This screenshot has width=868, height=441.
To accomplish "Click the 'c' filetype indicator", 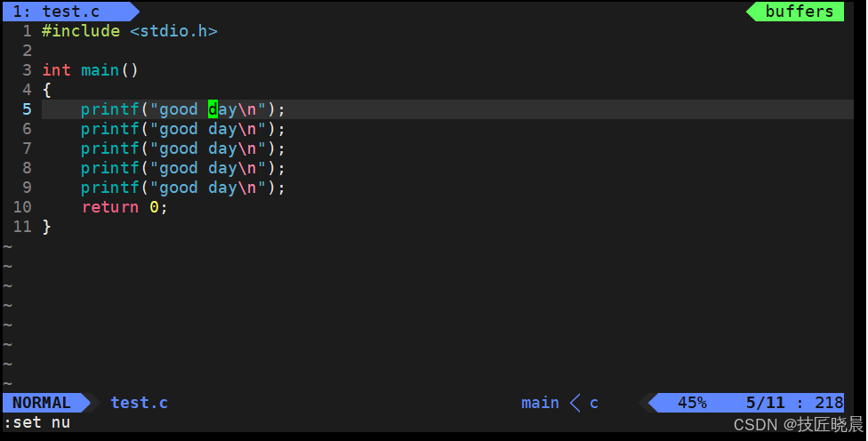I will [x=594, y=404].
